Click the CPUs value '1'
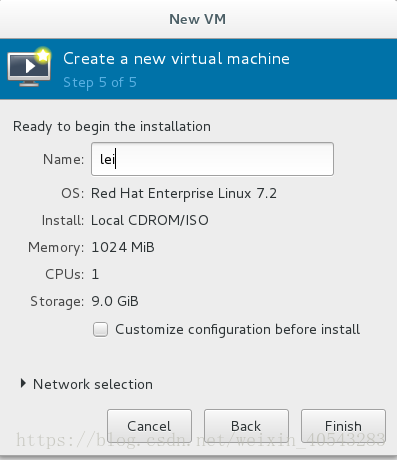This screenshot has width=397, height=460. (x=95, y=274)
